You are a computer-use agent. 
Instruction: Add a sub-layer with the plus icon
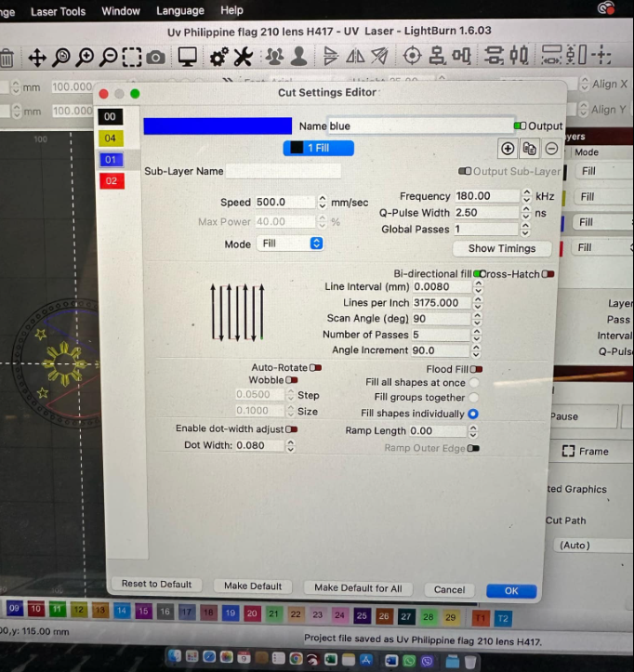pos(508,149)
